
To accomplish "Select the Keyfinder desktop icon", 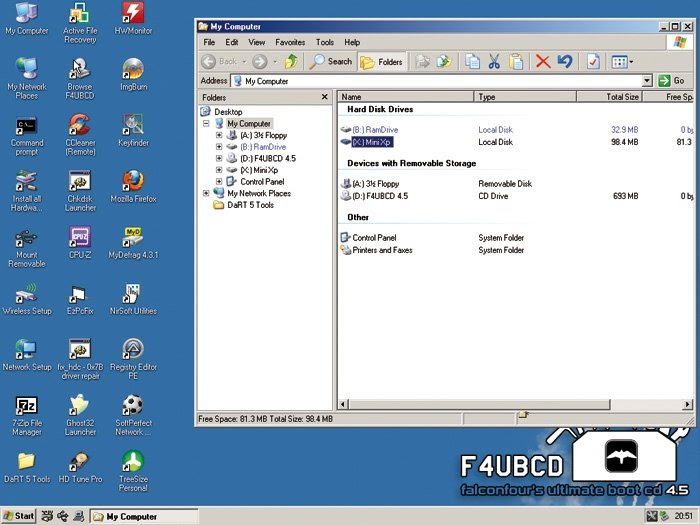I will [x=133, y=130].
